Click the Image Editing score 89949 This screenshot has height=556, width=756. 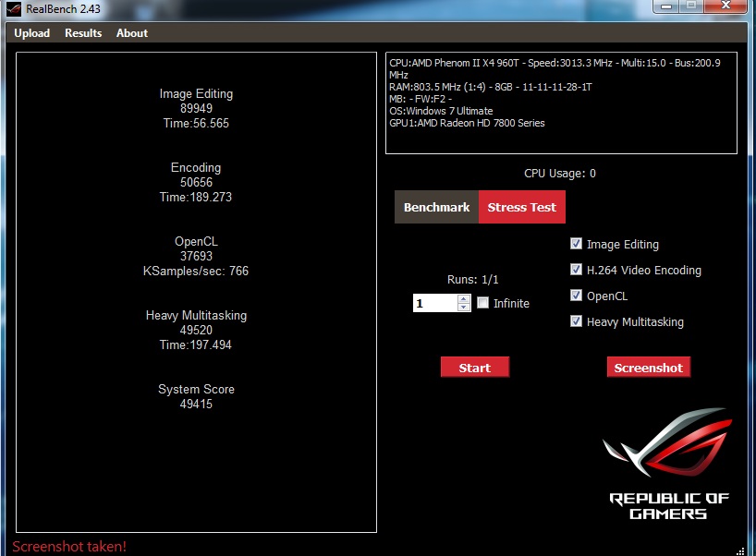pyautogui.click(x=196, y=108)
